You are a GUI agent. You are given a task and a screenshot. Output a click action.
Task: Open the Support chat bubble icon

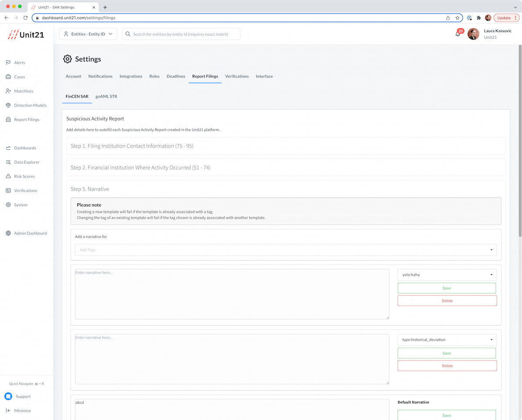click(x=8, y=396)
